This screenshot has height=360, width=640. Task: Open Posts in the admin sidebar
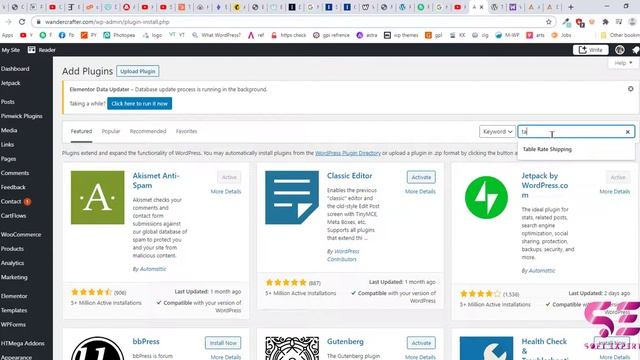(8, 102)
